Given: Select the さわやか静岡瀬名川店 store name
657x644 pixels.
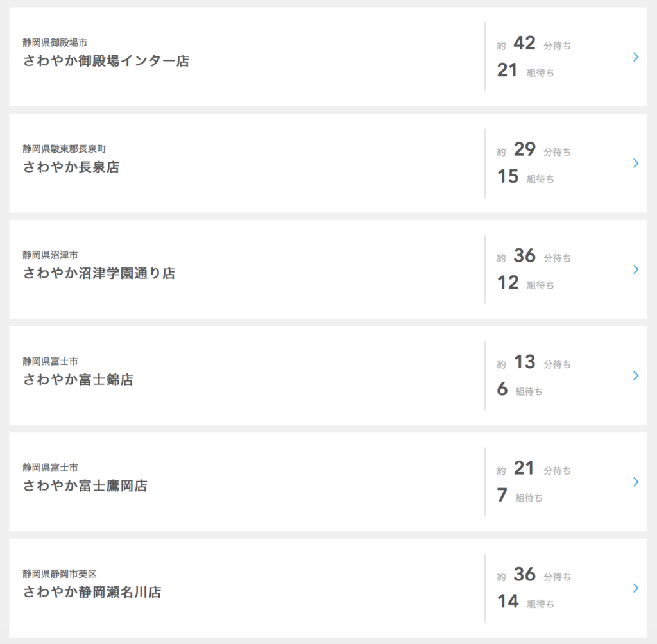Looking at the screenshot, I should pyautogui.click(x=92, y=592).
